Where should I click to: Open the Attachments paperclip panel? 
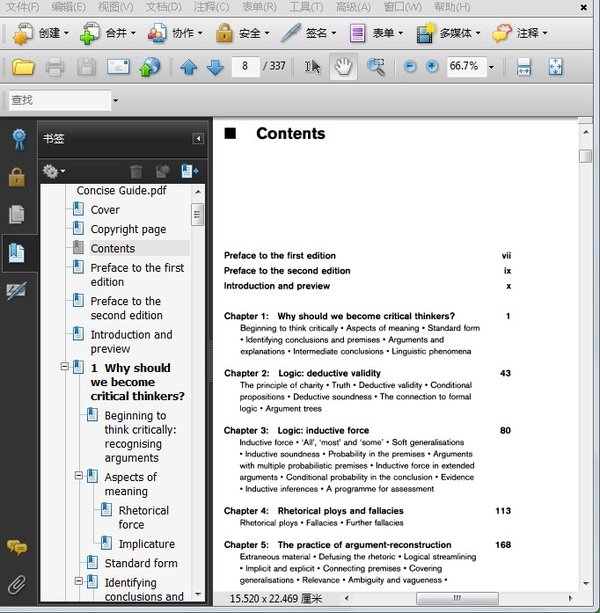click(x=16, y=585)
